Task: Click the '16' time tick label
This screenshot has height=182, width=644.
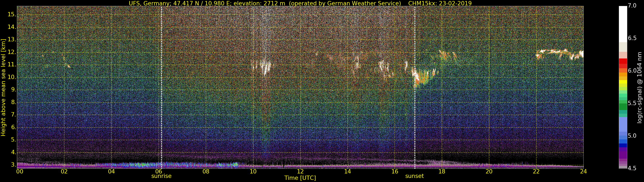Action: click(x=395, y=172)
